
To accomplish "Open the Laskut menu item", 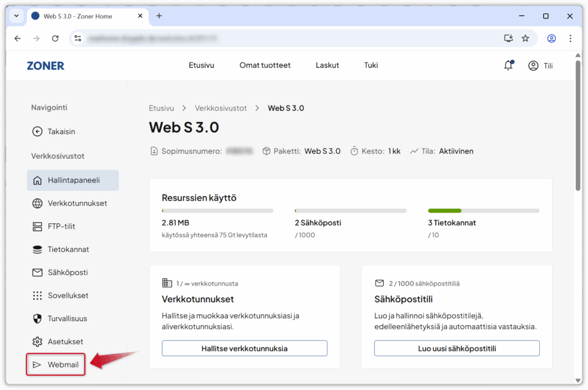I will tap(327, 65).
